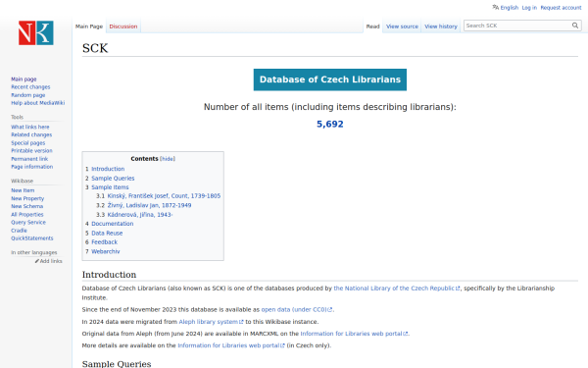Image resolution: width=588 pixels, height=368 pixels.
Task: Open the Query Service link
Action: [28, 223]
